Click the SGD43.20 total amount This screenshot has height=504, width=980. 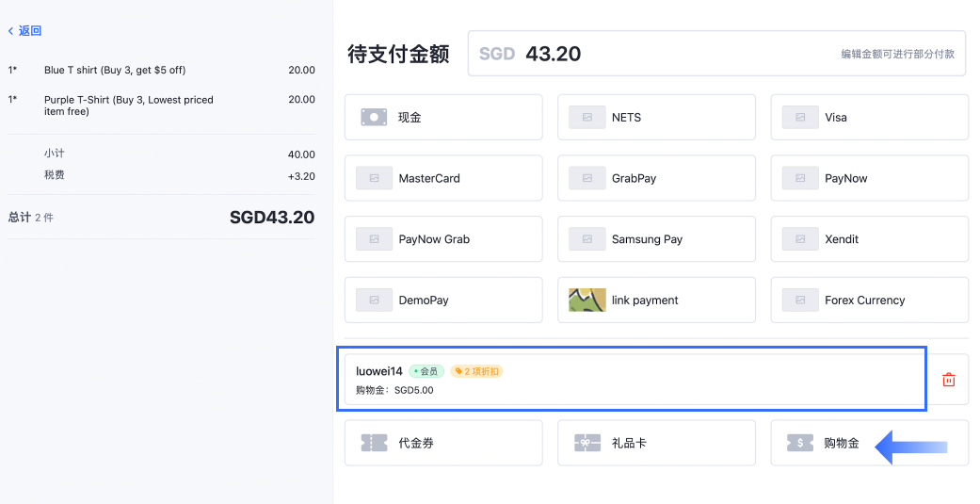coord(272,217)
